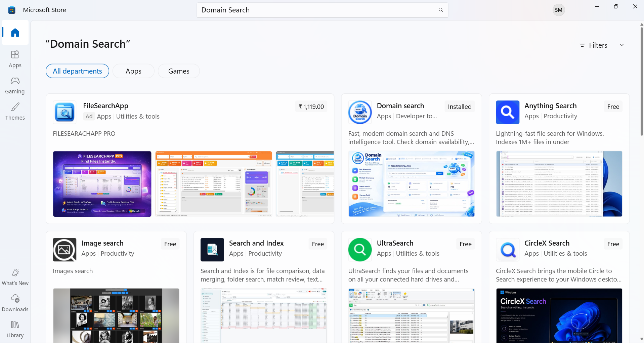Image resolution: width=644 pixels, height=343 pixels.
Task: Click the "FILESEARACHAPP PRO" description text
Action: coord(84,134)
